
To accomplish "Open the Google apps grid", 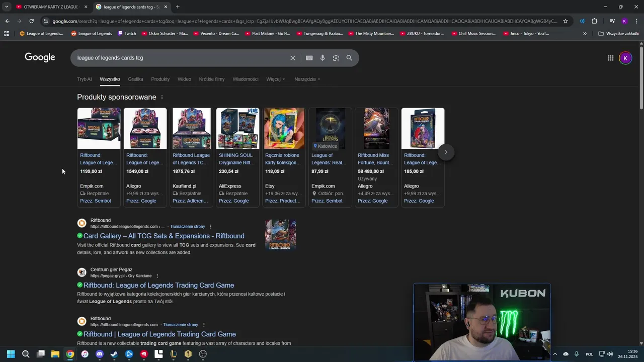I will coord(611,58).
